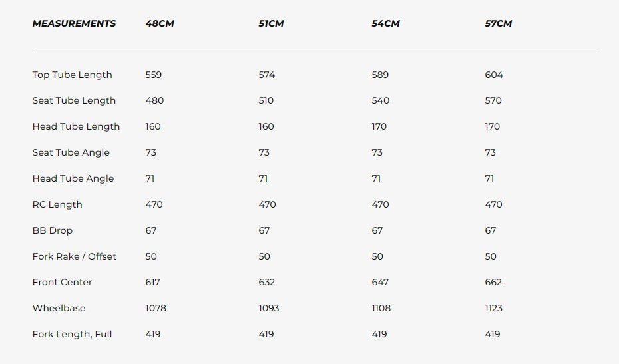The image size is (619, 364).
Task: Click the RC Length row label
Action: (x=57, y=204)
